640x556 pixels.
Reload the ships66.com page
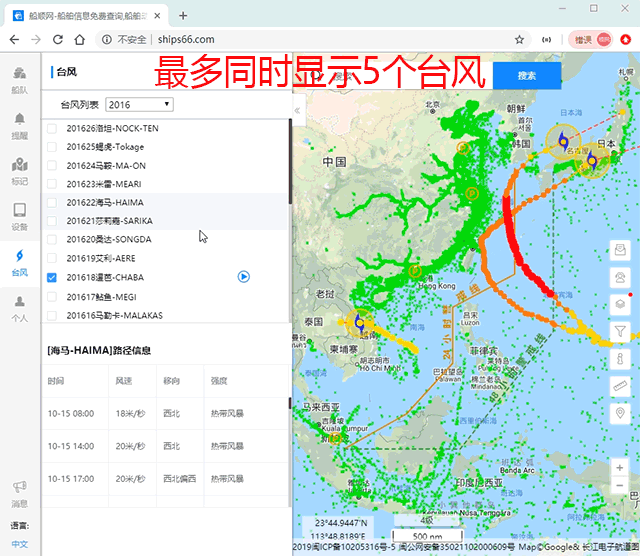pos(58,40)
